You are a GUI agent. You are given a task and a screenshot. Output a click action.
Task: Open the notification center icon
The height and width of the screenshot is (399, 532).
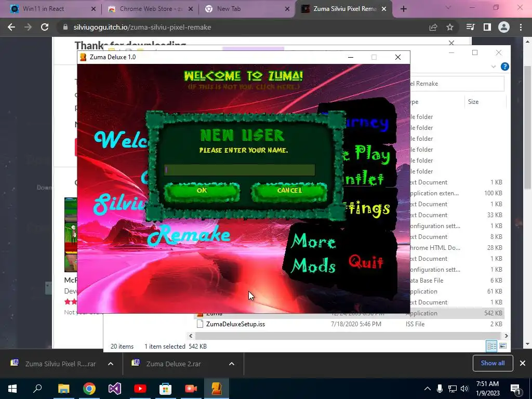(516, 389)
